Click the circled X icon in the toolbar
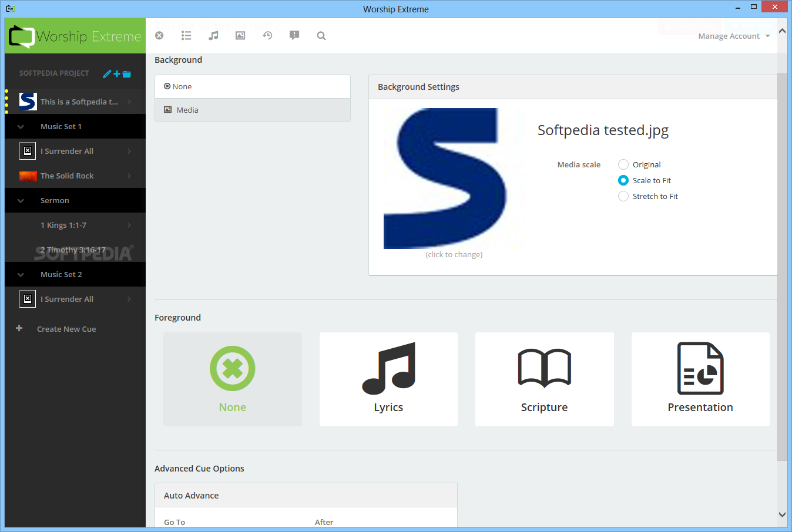This screenshot has width=792, height=532. pos(159,36)
